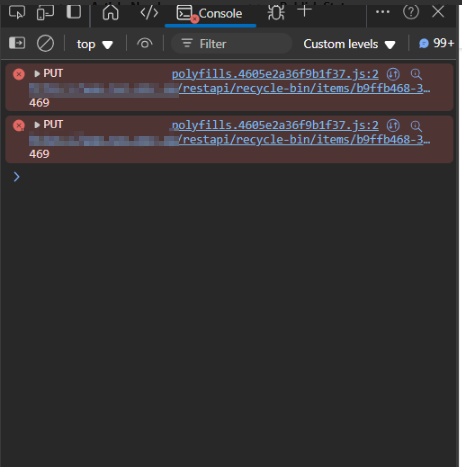Viewport: 462px width, 467px height.
Task: Expand the first PUT error entry
Action: [x=37, y=73]
